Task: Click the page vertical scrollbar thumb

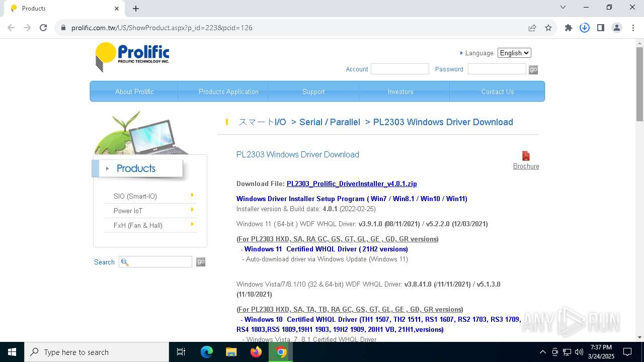Action: point(639,84)
